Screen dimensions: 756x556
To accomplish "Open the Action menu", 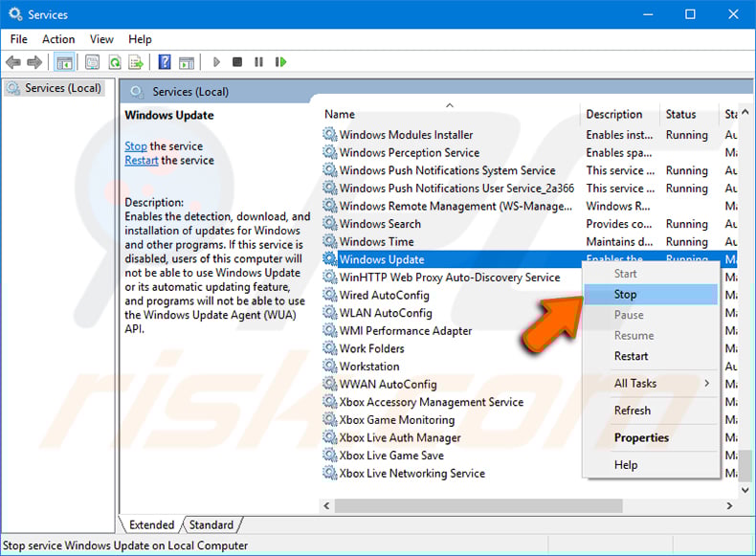I will pos(58,39).
